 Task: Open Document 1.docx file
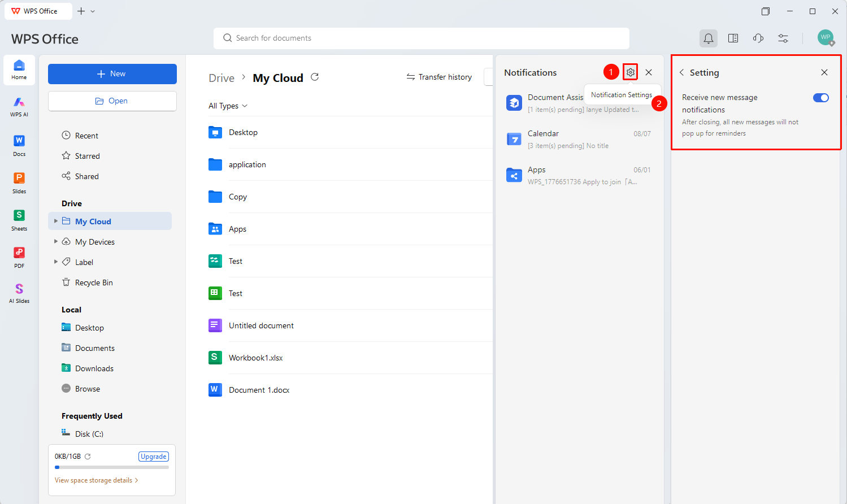259,390
